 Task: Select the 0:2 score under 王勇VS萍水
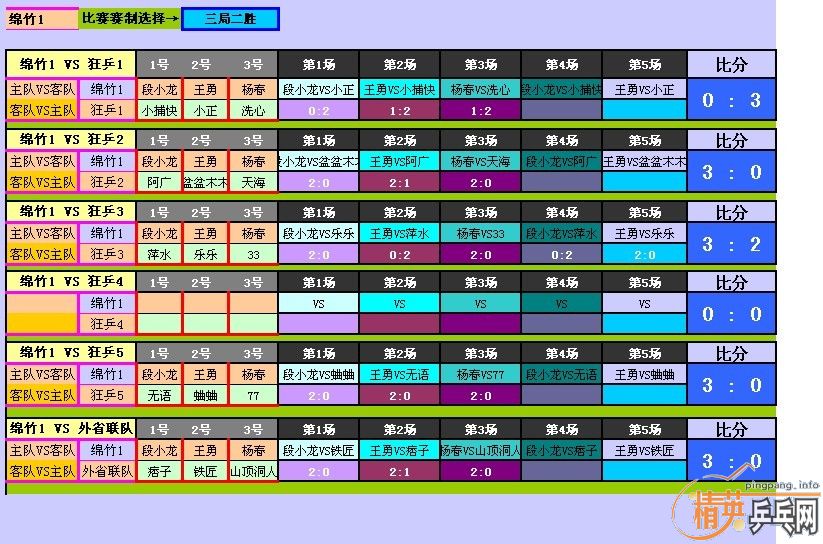coord(399,254)
